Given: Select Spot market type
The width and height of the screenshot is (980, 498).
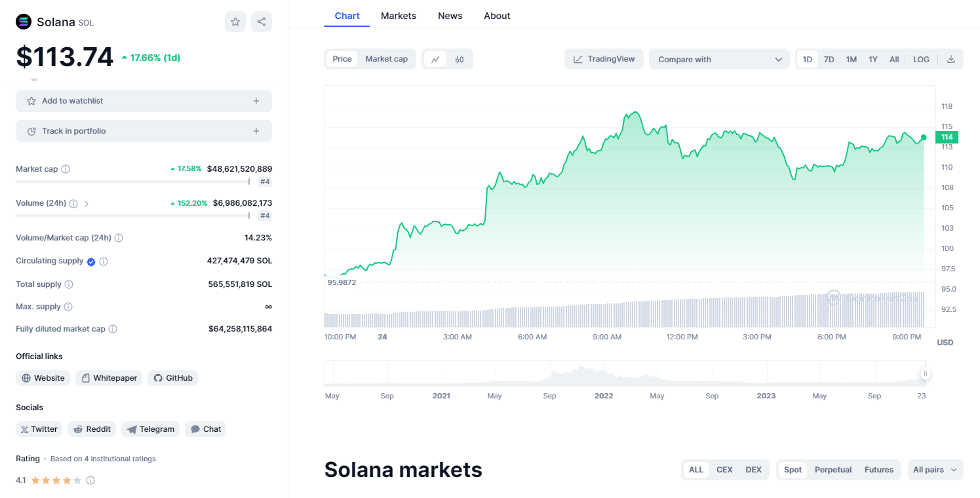Looking at the screenshot, I should 793,470.
